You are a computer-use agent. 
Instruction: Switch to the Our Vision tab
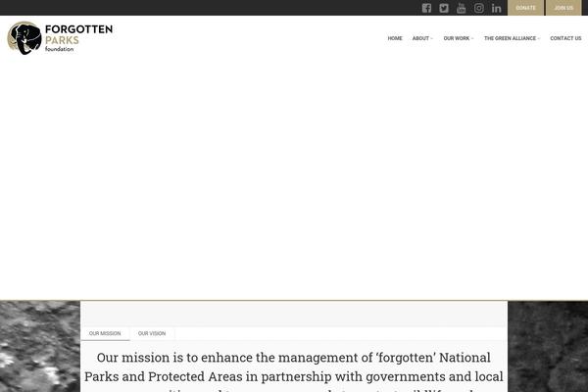point(152,333)
